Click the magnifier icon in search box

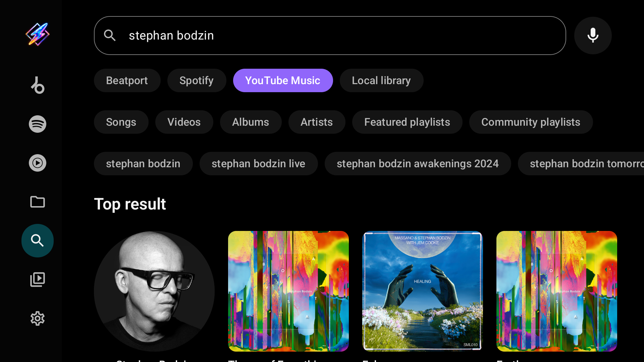pyautogui.click(x=110, y=36)
